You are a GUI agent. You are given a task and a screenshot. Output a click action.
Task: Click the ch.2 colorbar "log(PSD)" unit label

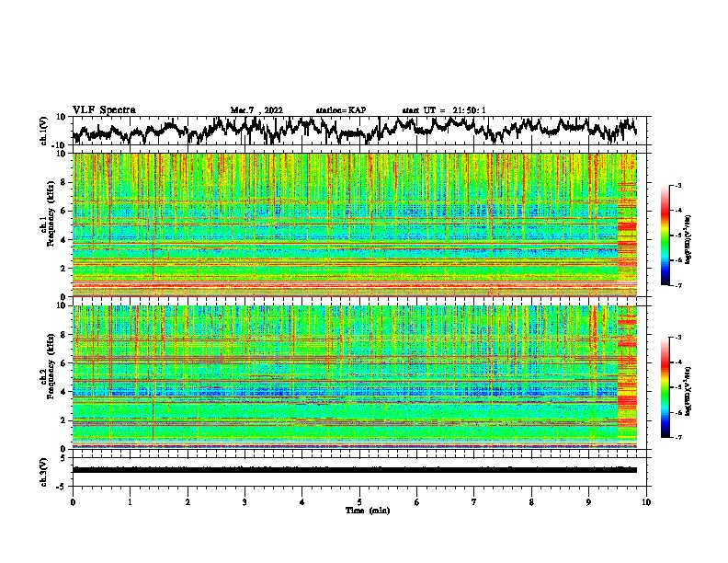(x=688, y=392)
